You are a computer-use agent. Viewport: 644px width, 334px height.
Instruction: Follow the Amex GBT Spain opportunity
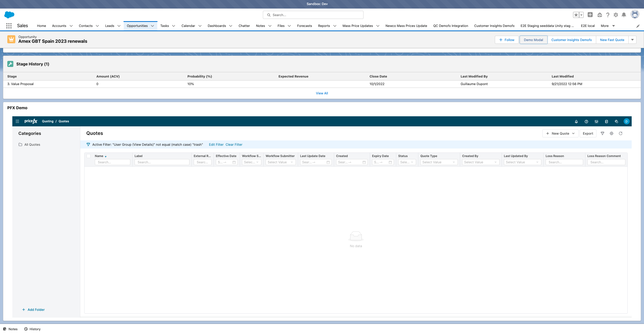[506, 40]
